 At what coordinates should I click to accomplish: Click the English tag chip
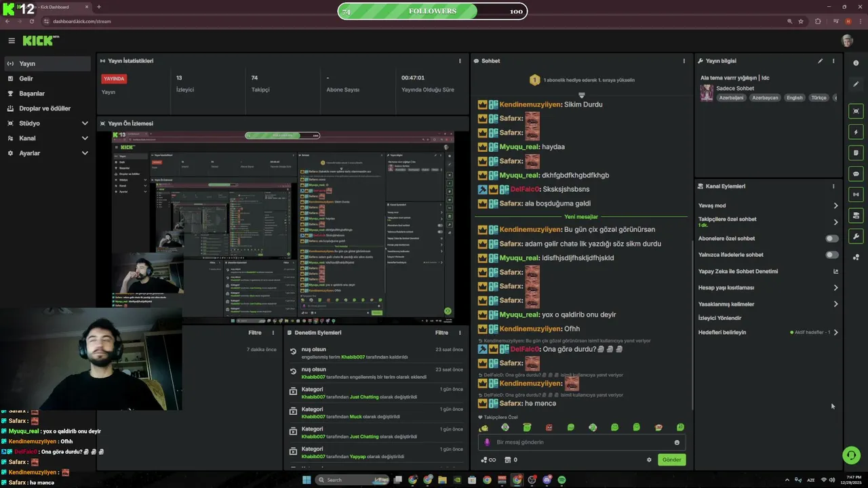794,98
